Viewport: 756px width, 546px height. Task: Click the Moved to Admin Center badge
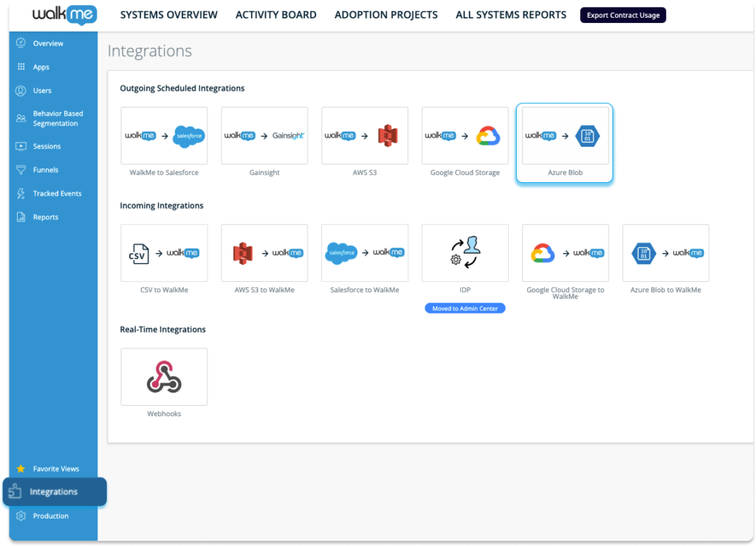[x=464, y=308]
